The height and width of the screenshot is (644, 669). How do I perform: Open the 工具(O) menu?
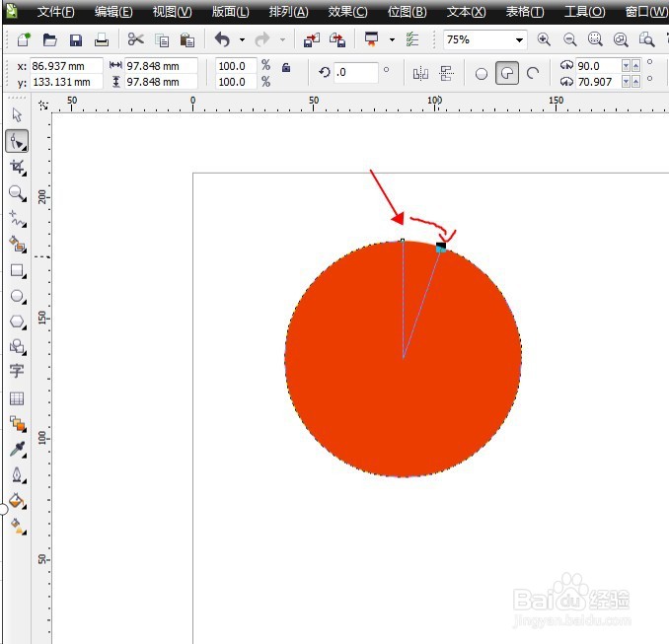(x=584, y=12)
